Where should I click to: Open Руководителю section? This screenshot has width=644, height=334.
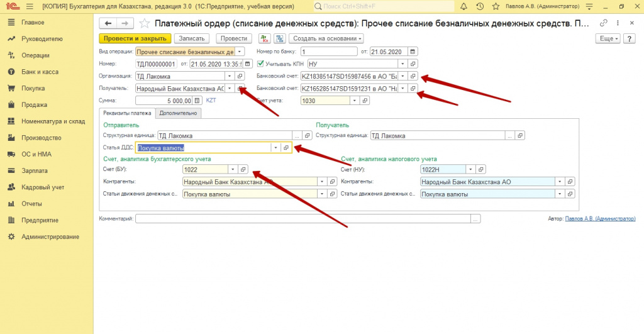[x=42, y=39]
